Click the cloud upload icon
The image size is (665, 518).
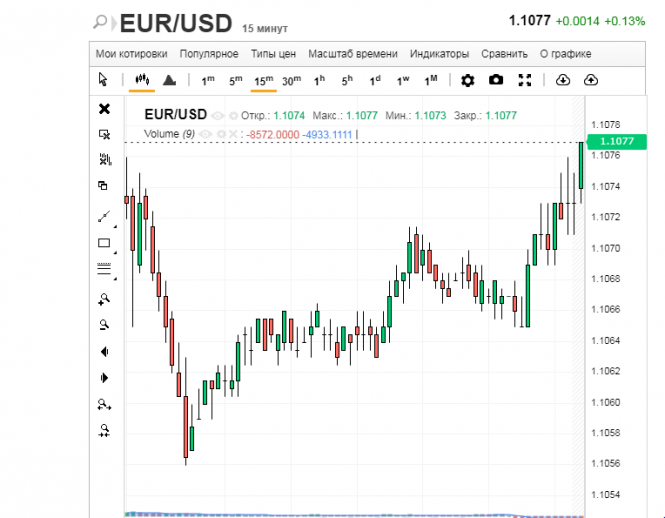(590, 80)
